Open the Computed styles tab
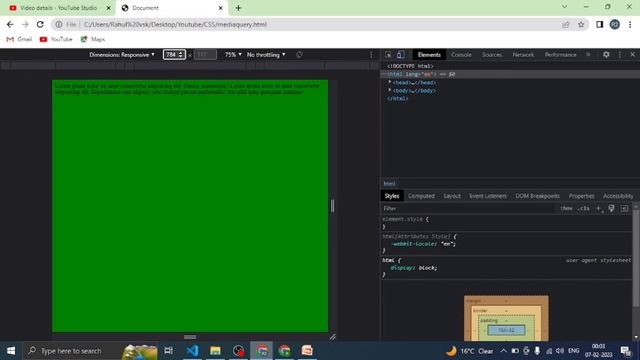Image resolution: width=640 pixels, height=360 pixels. (421, 196)
